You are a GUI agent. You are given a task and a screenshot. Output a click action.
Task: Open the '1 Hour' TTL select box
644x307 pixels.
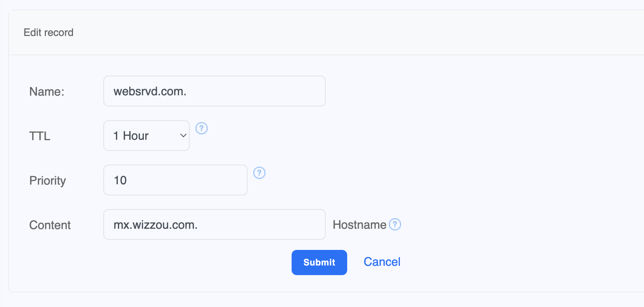146,136
